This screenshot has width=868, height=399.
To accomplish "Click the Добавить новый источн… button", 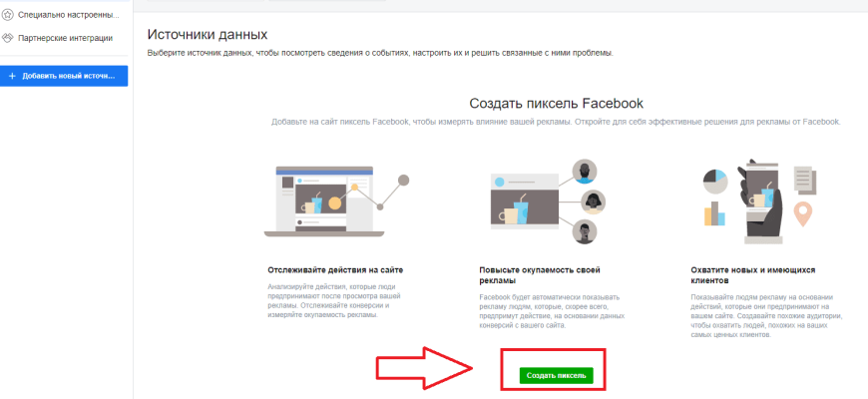I will pyautogui.click(x=64, y=76).
